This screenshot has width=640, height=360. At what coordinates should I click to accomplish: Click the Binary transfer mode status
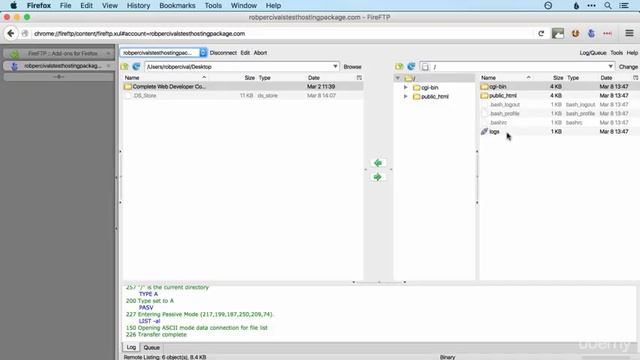tap(447, 357)
